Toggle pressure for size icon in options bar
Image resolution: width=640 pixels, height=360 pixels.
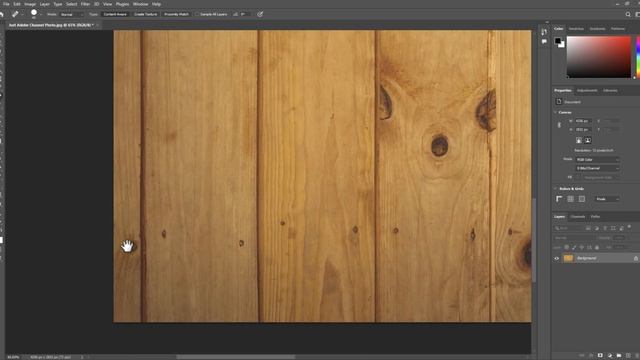coord(260,14)
